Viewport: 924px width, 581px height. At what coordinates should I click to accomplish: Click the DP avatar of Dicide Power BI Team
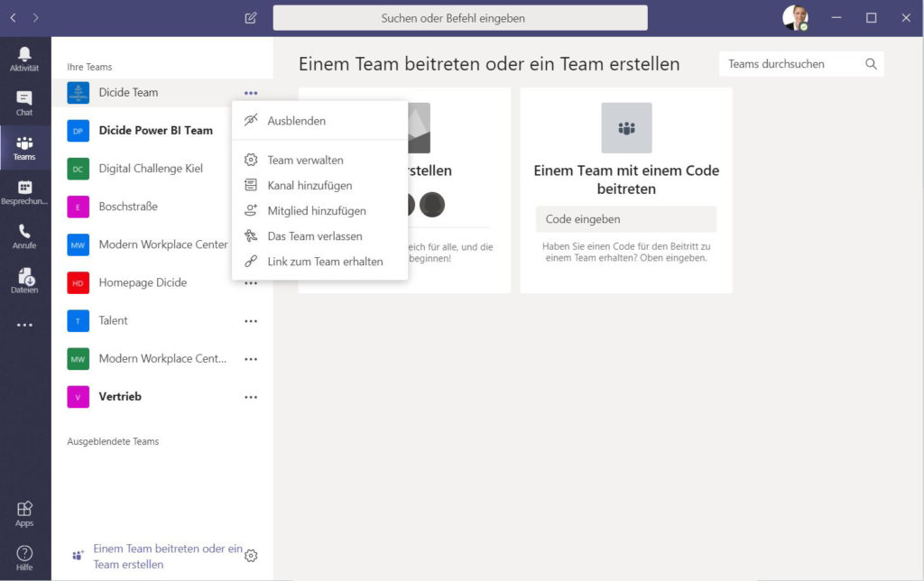tap(78, 131)
